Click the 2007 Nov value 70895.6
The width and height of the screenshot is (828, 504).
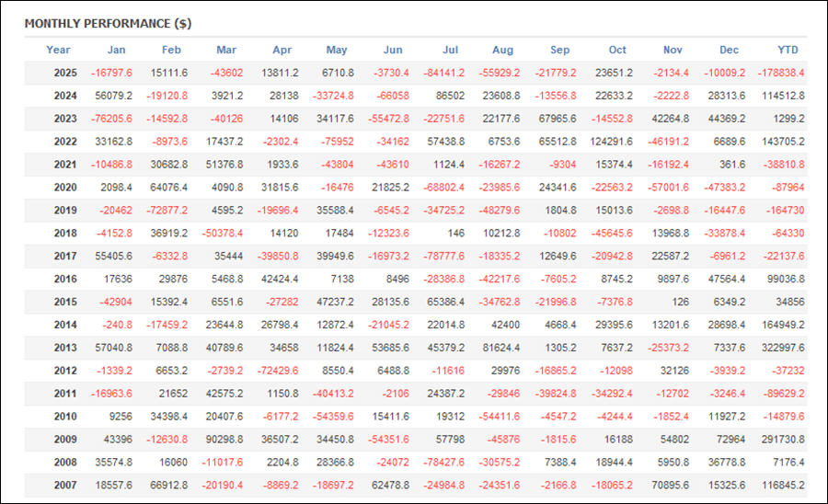pos(668,484)
